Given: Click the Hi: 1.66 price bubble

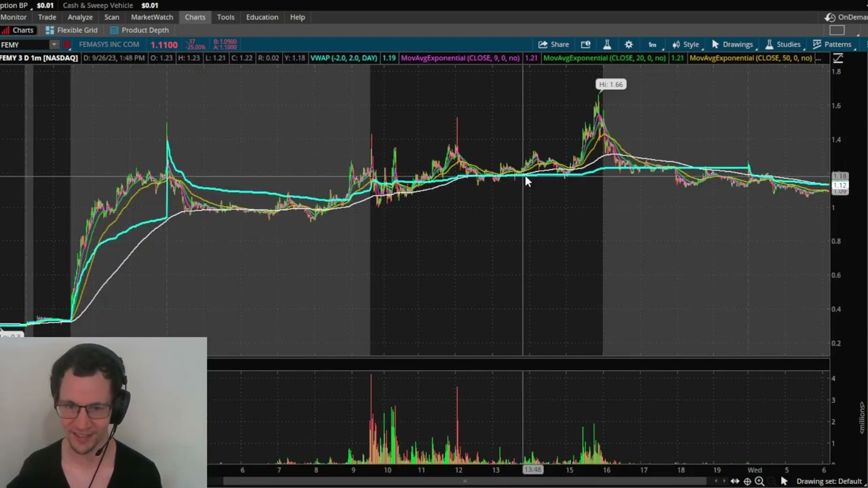Looking at the screenshot, I should tap(610, 84).
